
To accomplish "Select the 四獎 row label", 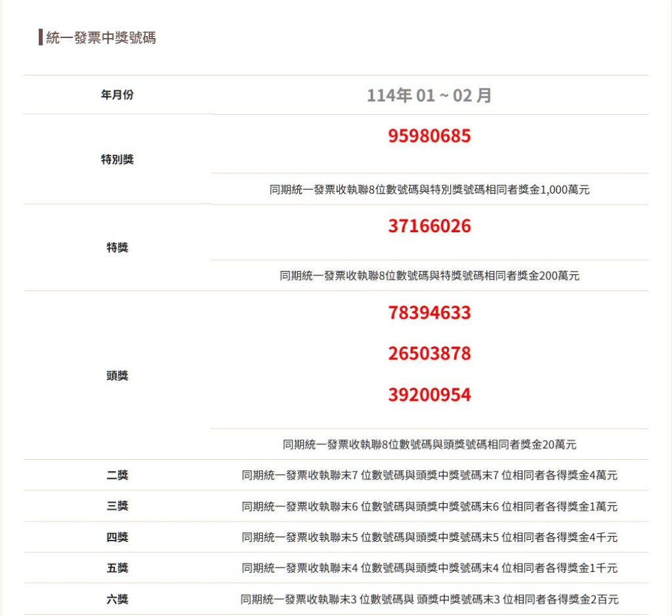I will tap(117, 537).
